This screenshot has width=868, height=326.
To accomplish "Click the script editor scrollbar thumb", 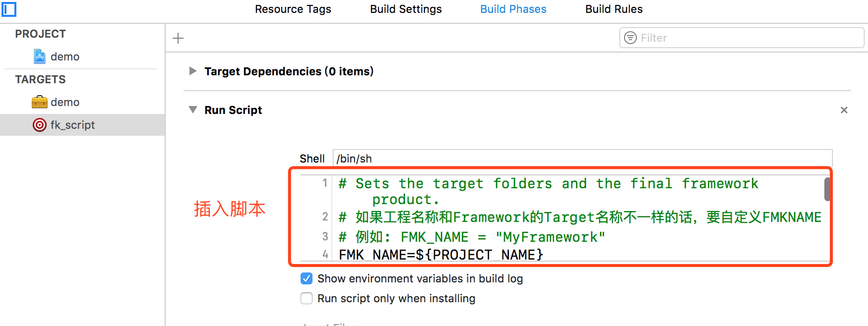I will (827, 189).
